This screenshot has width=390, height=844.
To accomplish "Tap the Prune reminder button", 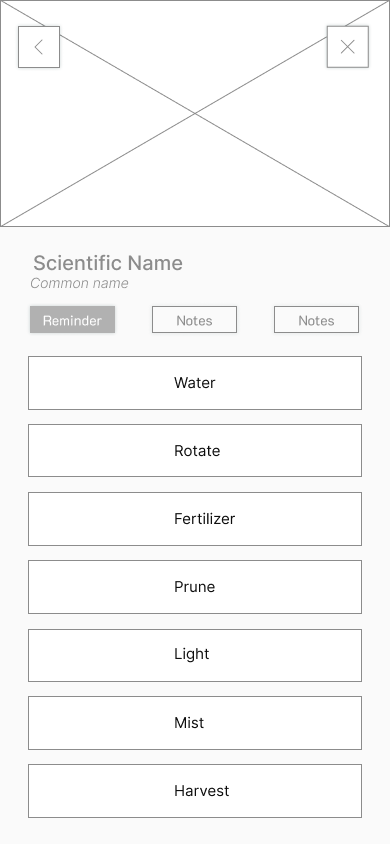I will click(x=195, y=587).
